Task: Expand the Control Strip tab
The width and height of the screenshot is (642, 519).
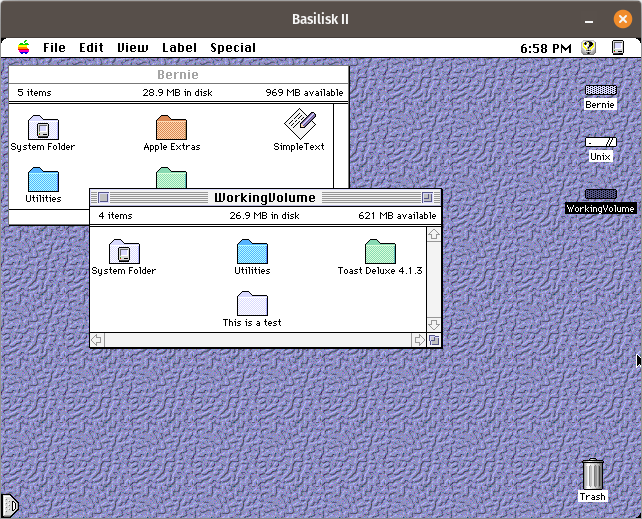Action: pos(10,506)
